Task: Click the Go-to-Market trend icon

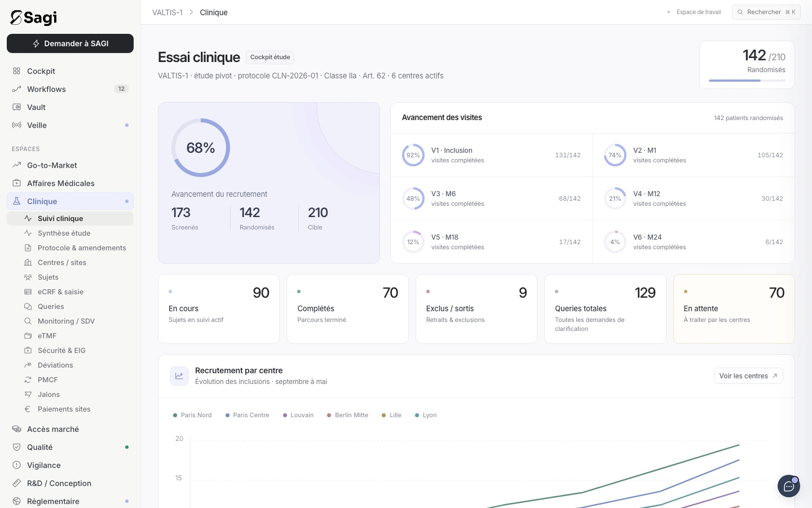Action: pos(17,165)
